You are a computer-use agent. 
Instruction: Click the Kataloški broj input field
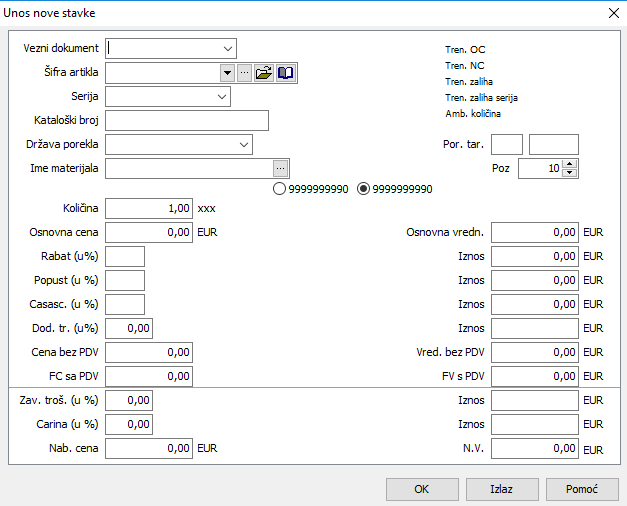[x=187, y=121]
